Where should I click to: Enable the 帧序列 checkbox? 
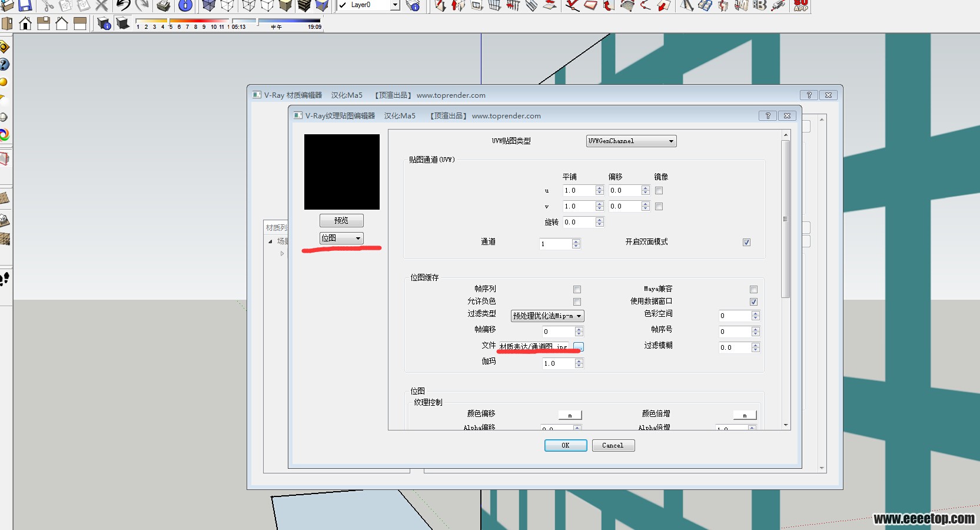click(x=577, y=290)
